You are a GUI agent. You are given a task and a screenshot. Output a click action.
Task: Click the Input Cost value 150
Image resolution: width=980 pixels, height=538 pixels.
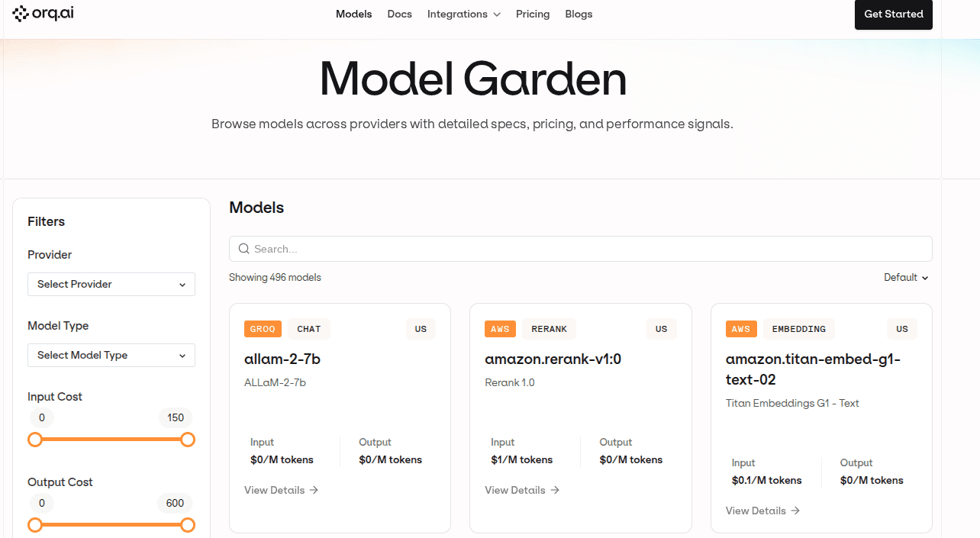tap(176, 417)
